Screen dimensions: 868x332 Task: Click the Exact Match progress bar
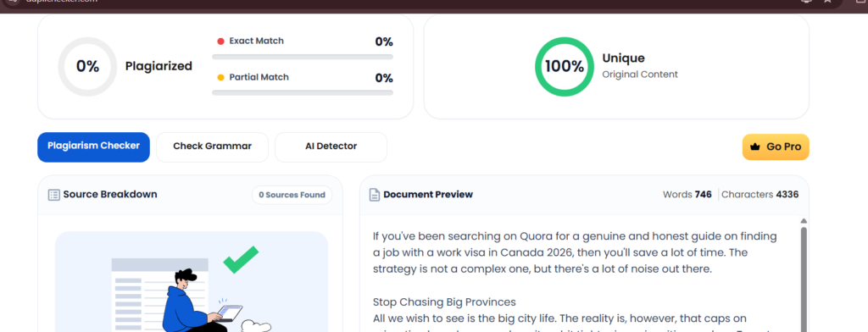coord(303,57)
